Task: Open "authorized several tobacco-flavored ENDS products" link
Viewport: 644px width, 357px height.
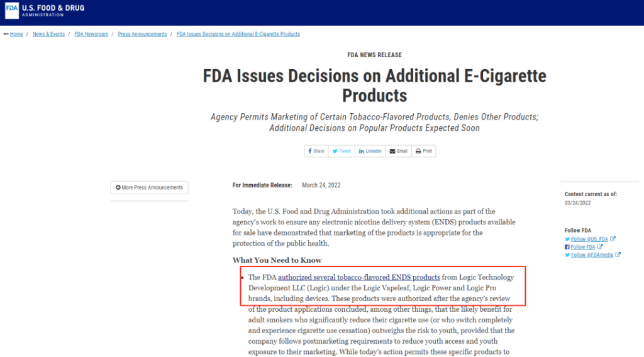Action: [x=358, y=277]
